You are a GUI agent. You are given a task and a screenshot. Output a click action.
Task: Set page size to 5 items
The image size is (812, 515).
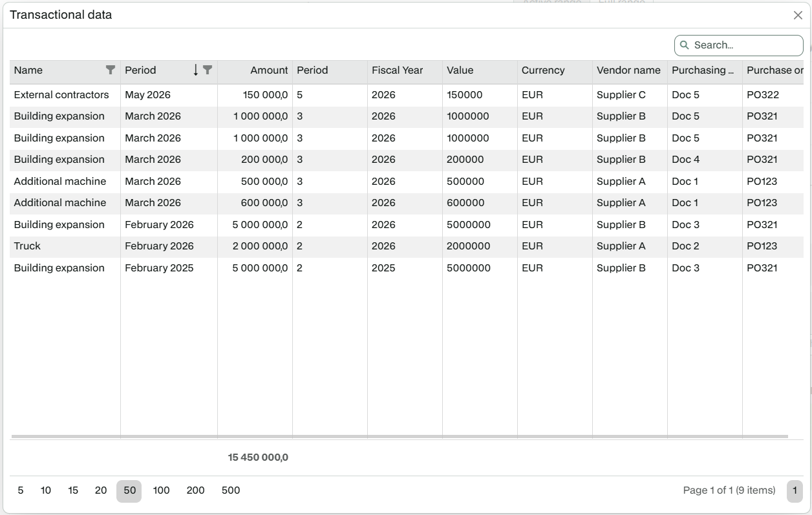click(21, 490)
